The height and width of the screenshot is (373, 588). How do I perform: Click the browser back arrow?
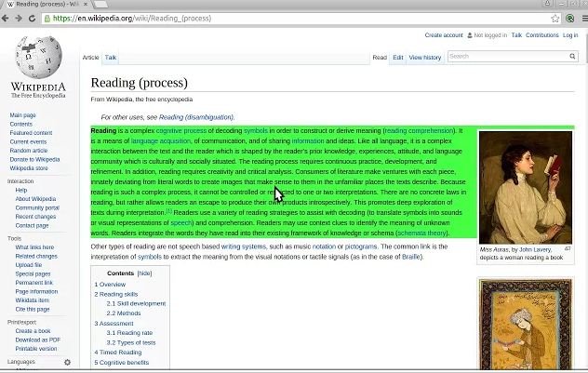click(5, 19)
